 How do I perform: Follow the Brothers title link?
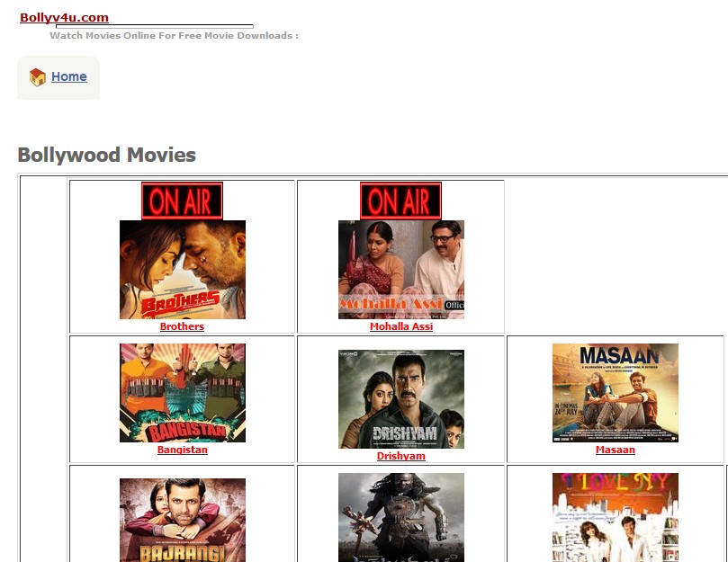pos(182,326)
